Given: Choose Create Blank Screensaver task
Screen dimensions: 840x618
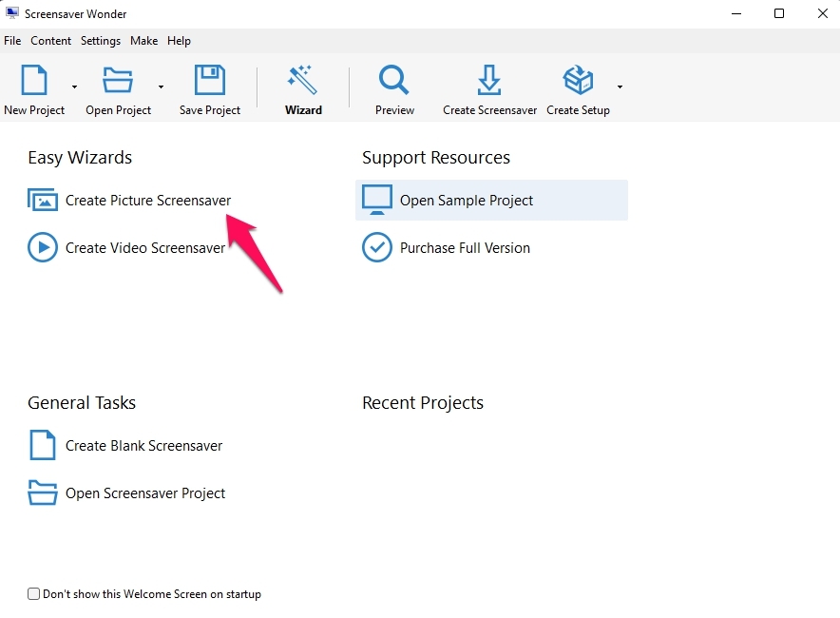Looking at the screenshot, I should (143, 446).
